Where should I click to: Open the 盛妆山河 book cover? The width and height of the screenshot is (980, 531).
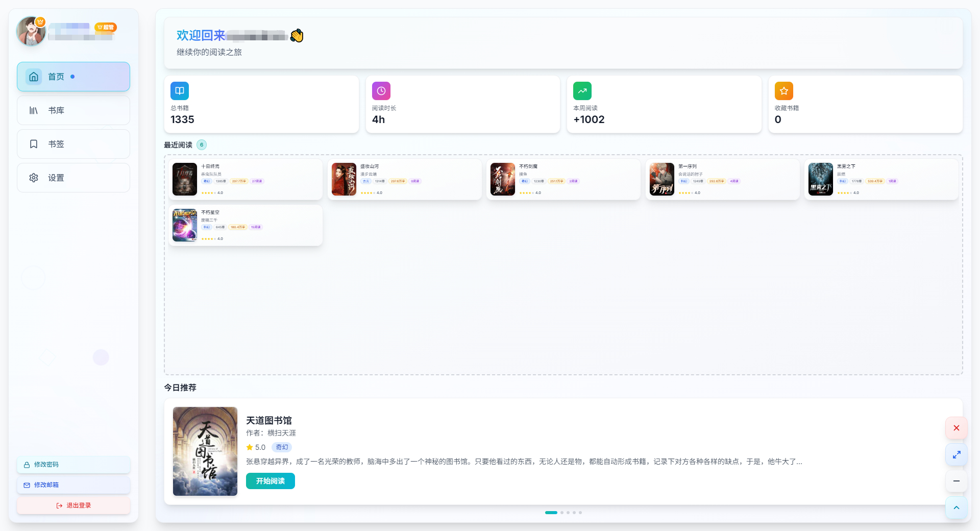coord(344,179)
